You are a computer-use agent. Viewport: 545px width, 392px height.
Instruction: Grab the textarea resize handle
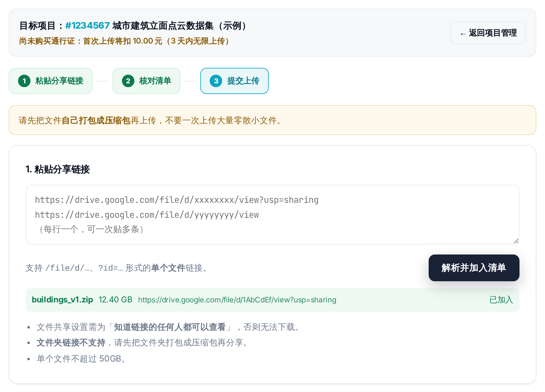tap(516, 241)
